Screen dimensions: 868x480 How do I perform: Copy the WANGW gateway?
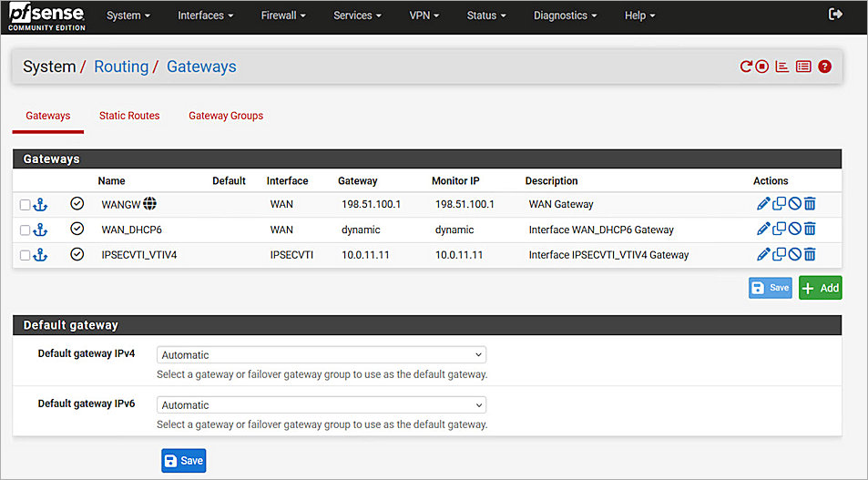click(779, 204)
